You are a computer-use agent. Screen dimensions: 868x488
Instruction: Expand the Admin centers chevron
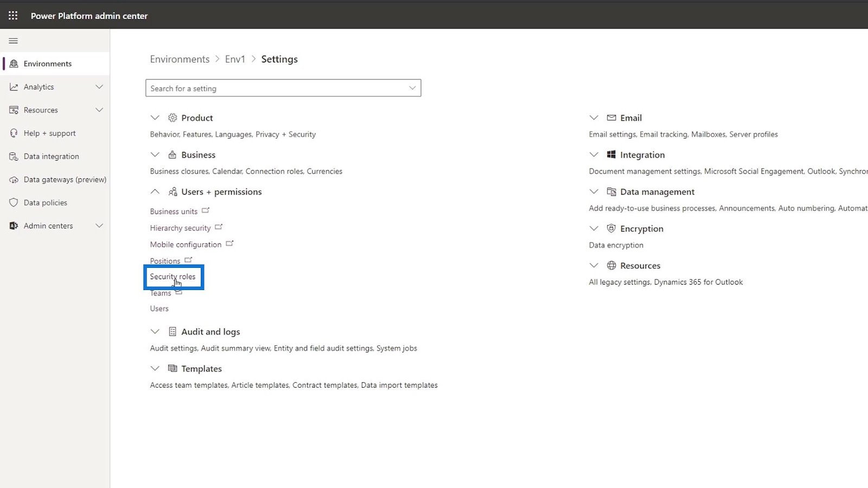[x=99, y=226]
